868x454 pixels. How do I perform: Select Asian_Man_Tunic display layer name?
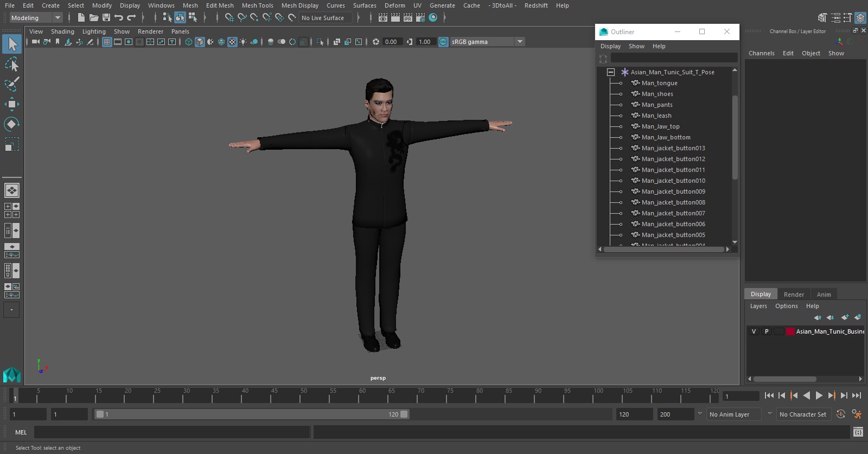click(830, 331)
